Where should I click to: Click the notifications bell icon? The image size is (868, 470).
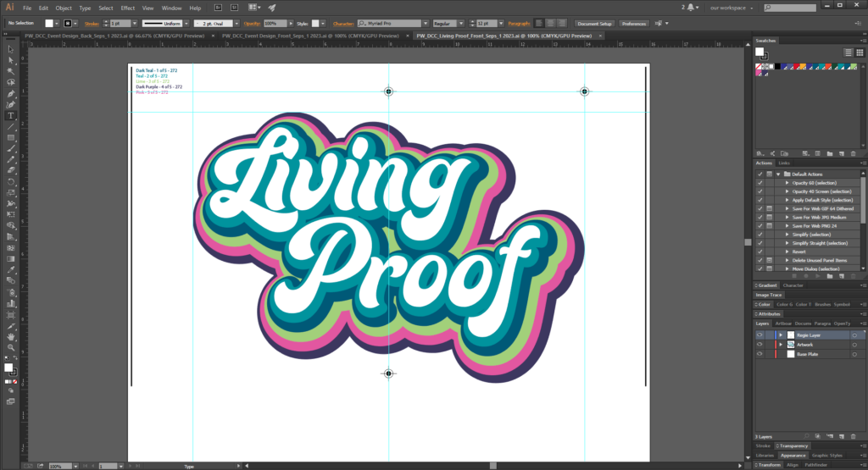(x=690, y=7)
